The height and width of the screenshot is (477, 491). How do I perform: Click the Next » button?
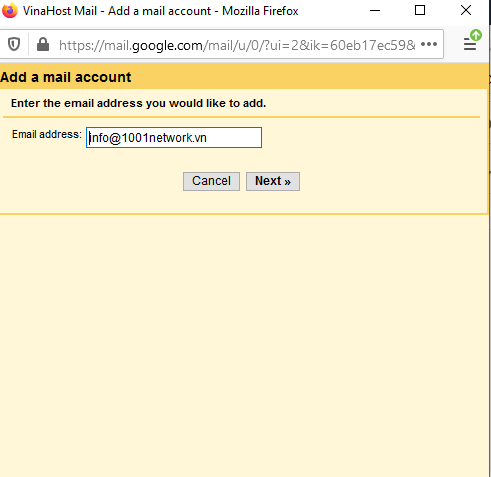(x=273, y=181)
